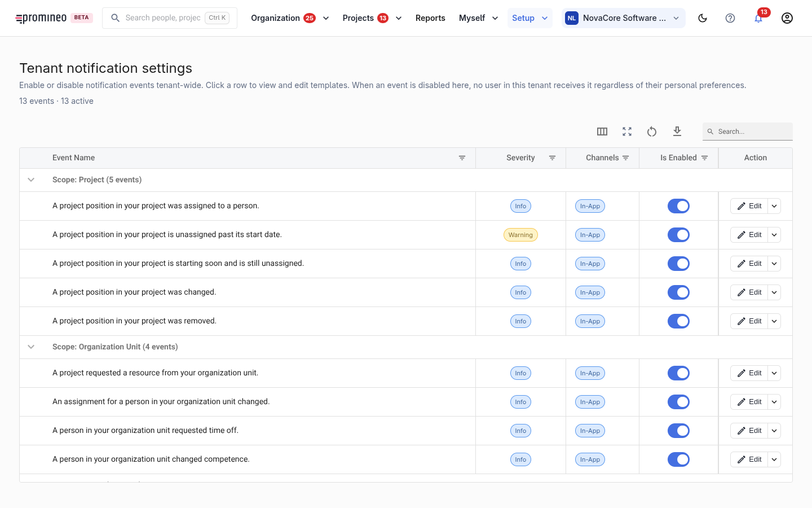Screen dimensions: 812x508
Task: Open the Myself menu
Action: (478, 18)
